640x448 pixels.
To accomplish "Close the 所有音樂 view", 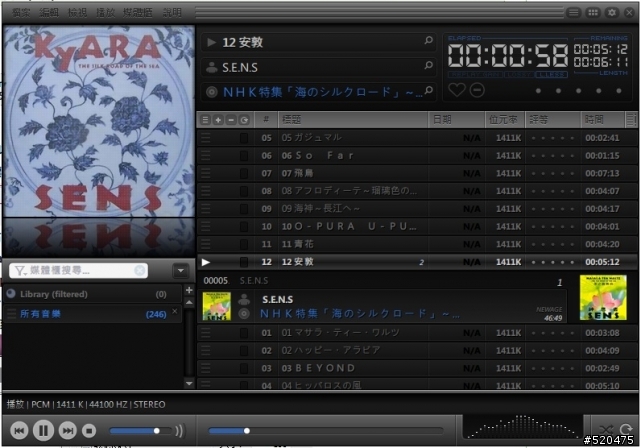I will tap(175, 311).
